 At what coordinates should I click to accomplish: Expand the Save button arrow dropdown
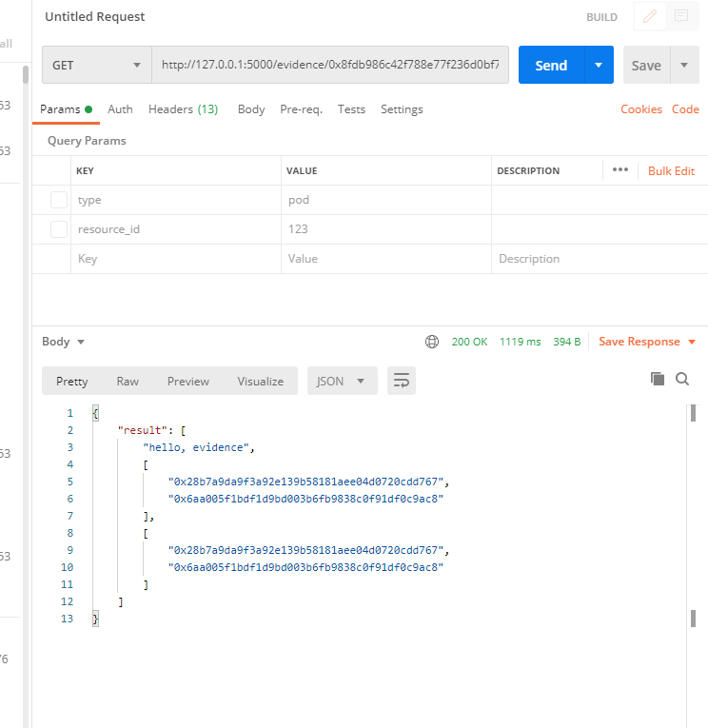coord(684,65)
